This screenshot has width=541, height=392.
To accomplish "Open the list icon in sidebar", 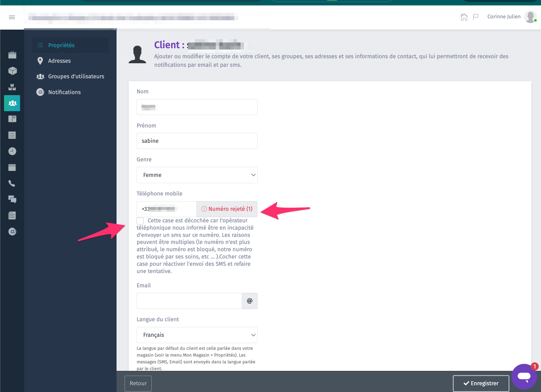I will pyautogui.click(x=12, y=135).
